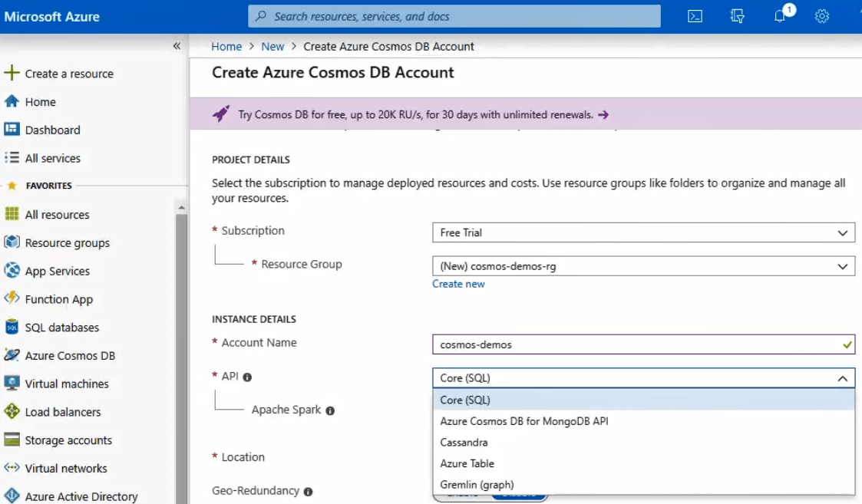Viewport: 862px width, 504px height.
Task: Go to the Home breadcrumb link
Action: coord(226,46)
